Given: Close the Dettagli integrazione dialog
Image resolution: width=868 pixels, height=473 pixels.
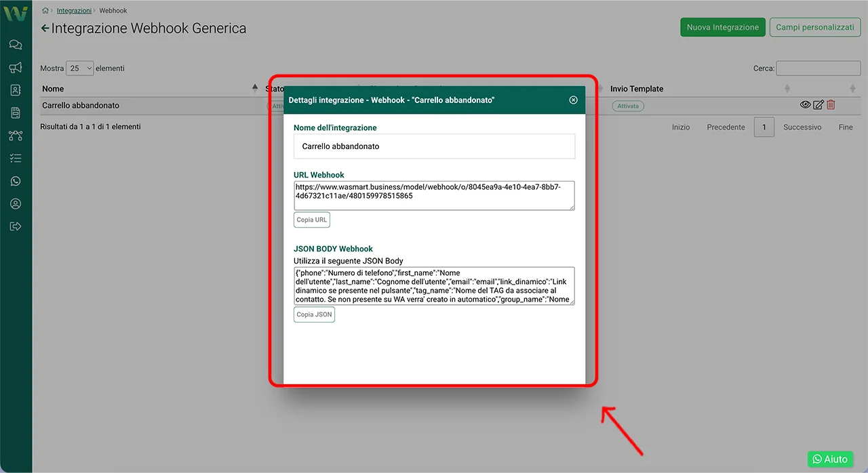Looking at the screenshot, I should click(x=573, y=100).
